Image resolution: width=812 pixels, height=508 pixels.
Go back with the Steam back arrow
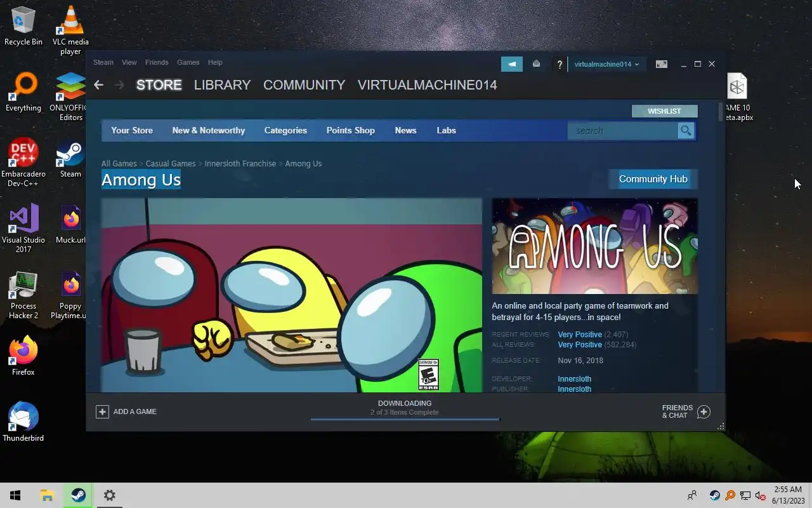(98, 84)
